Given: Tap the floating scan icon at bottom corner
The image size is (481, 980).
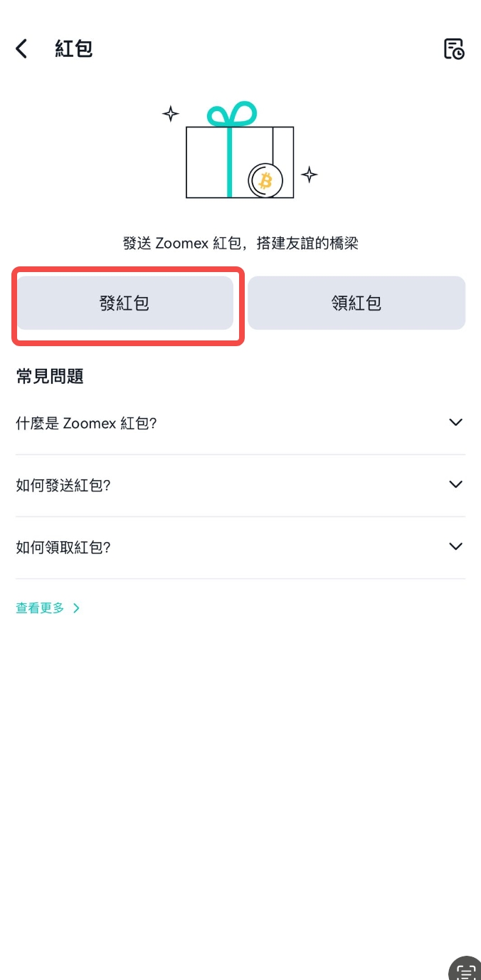Looking at the screenshot, I should tap(466, 970).
